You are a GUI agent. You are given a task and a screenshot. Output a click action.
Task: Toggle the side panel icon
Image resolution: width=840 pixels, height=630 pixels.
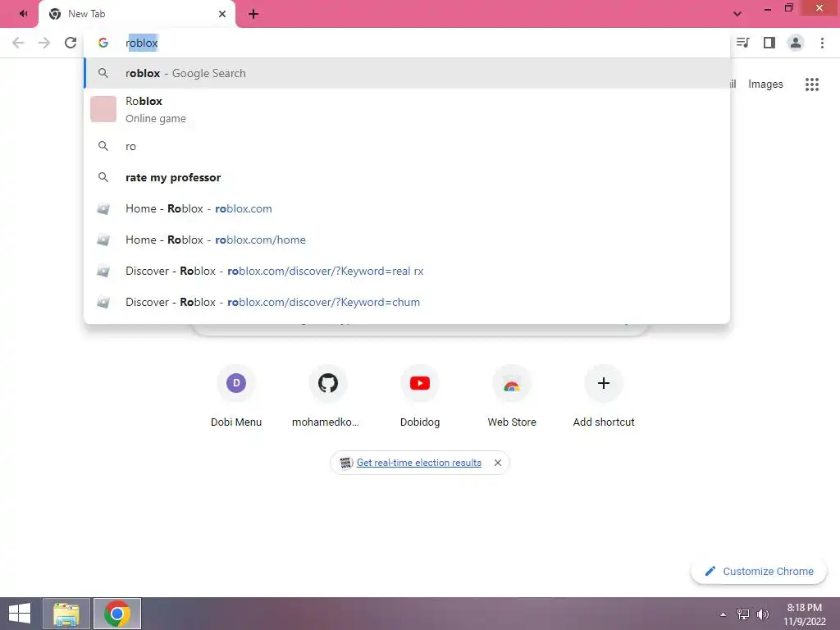769,43
